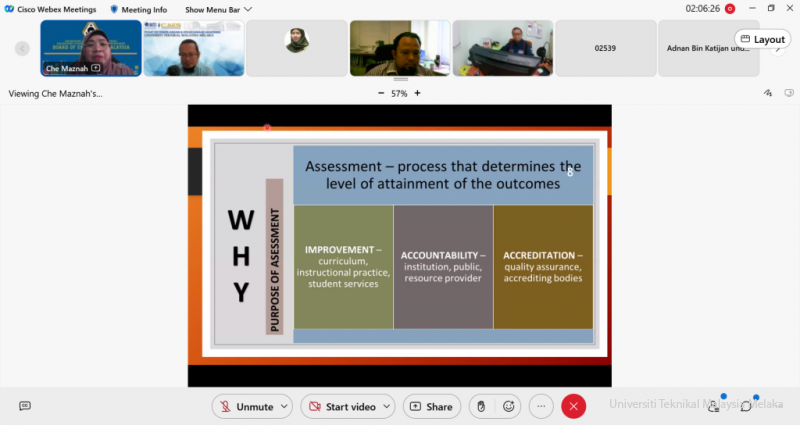
Task: Click the recording indicator red icon
Action: click(730, 9)
